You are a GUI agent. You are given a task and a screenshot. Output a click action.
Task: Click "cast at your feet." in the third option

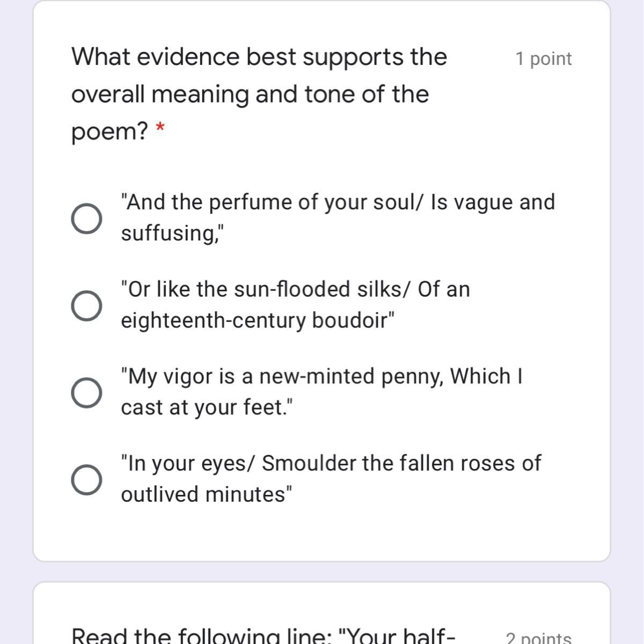(x=207, y=408)
